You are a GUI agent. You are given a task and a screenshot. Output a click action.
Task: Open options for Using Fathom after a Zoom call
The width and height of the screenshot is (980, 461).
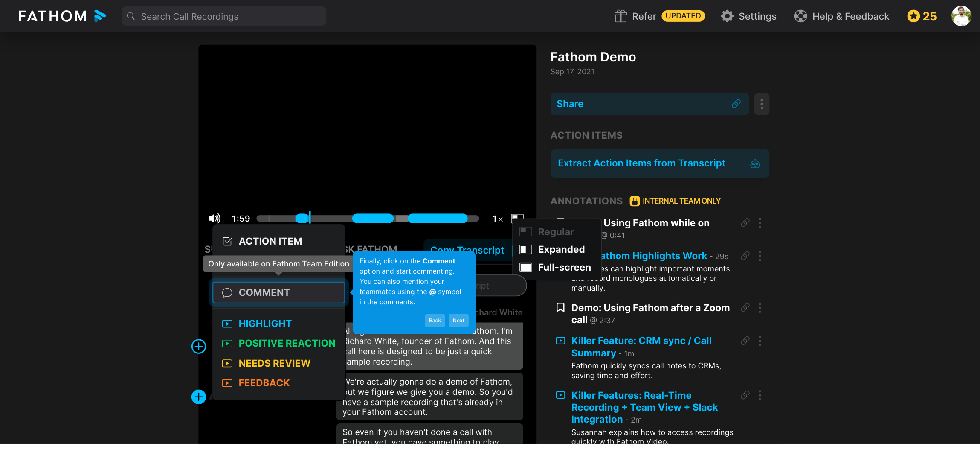760,308
